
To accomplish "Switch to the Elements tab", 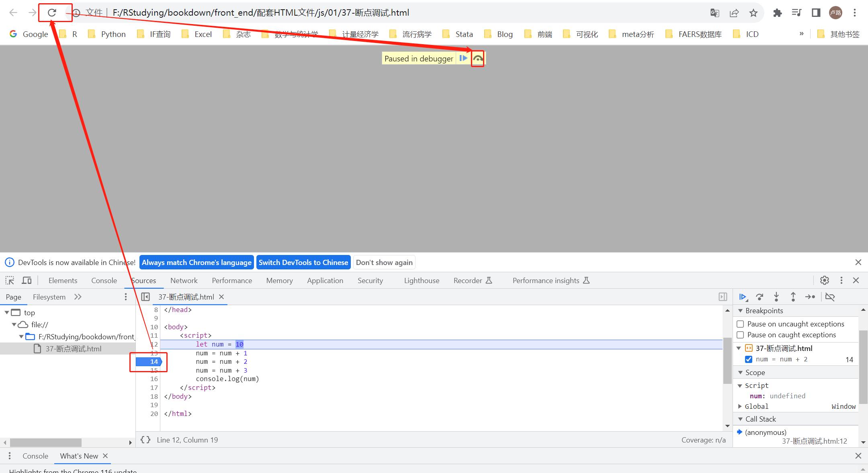I will [x=63, y=280].
